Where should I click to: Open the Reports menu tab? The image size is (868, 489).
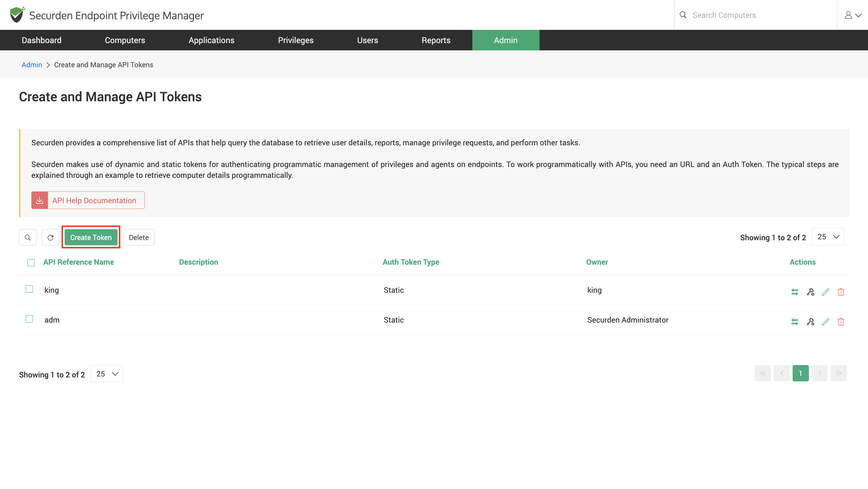point(436,40)
